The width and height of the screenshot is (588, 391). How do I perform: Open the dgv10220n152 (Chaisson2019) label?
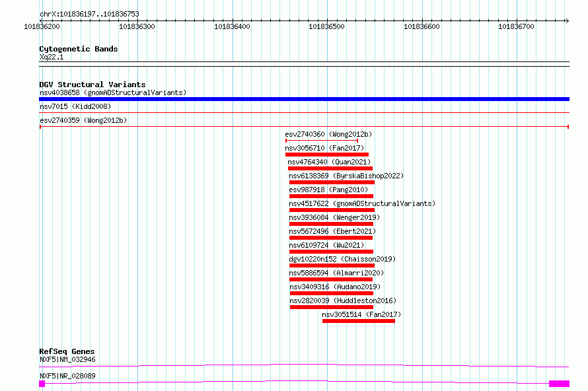[342, 259]
